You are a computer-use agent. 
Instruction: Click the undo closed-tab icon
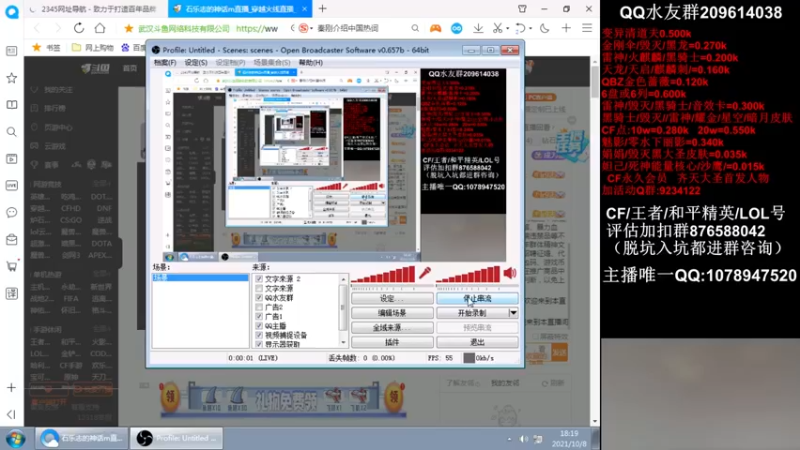519,28
